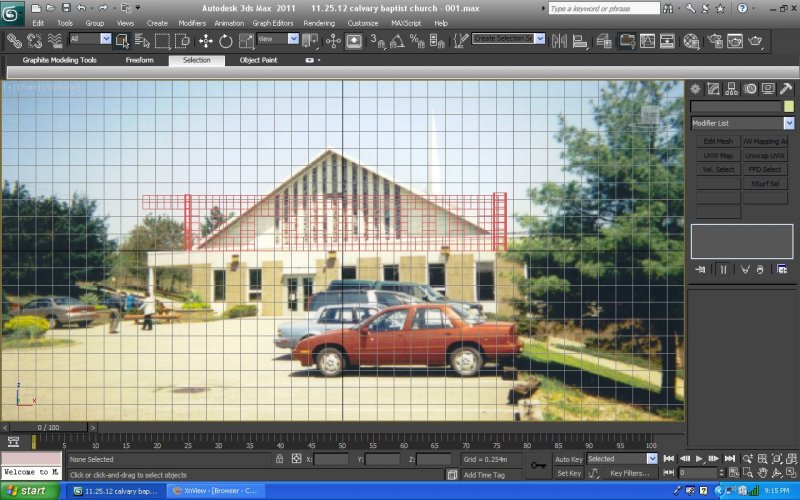Open the 3ds Max application menu logo
The height and width of the screenshot is (500, 800).
click(x=11, y=14)
